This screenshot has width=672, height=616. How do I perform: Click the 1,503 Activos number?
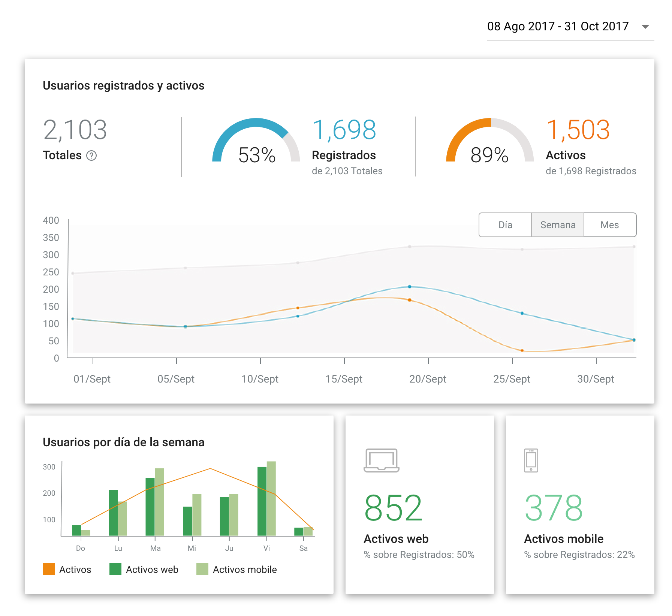578,130
